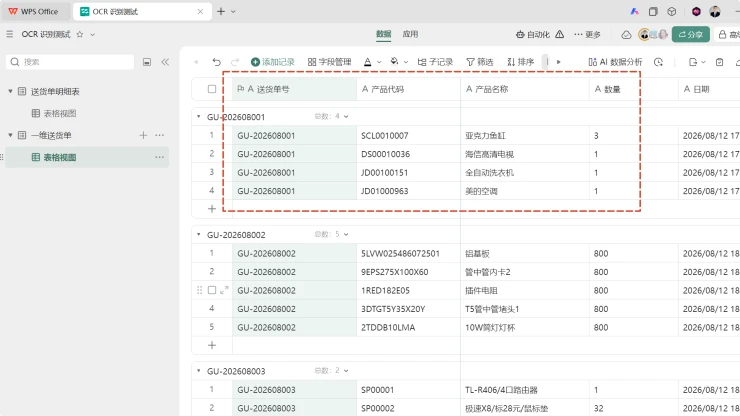Viewport: 740px width, 416px height.
Task: Open 字段管理
Action: (329, 62)
